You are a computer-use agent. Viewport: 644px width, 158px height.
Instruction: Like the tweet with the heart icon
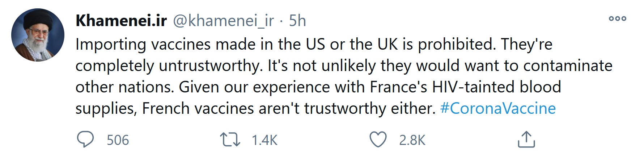click(x=378, y=140)
